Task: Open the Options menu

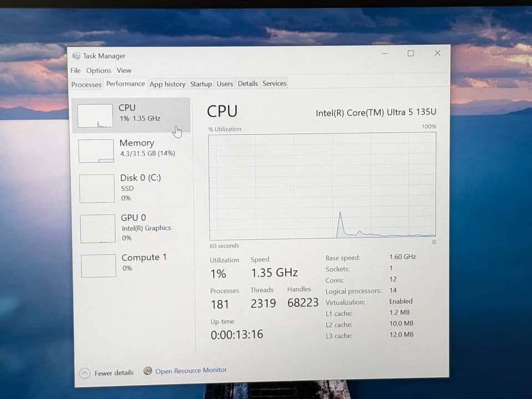Action: (x=99, y=70)
